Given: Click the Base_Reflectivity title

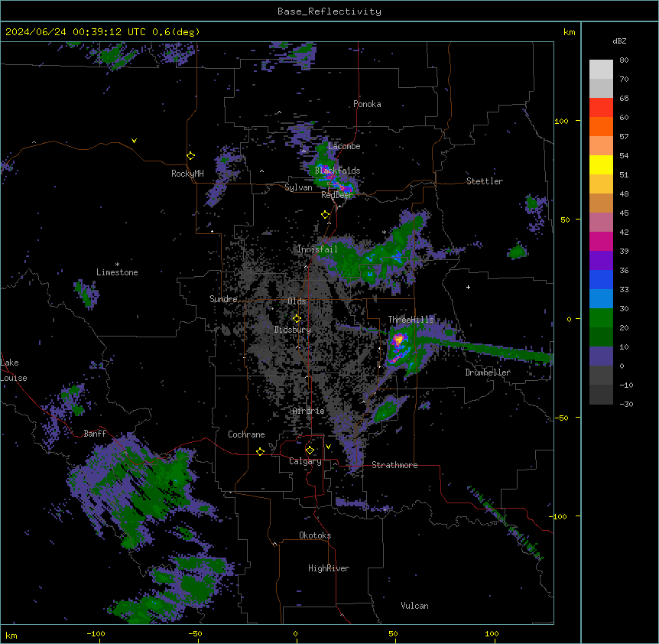Looking at the screenshot, I should [x=329, y=11].
